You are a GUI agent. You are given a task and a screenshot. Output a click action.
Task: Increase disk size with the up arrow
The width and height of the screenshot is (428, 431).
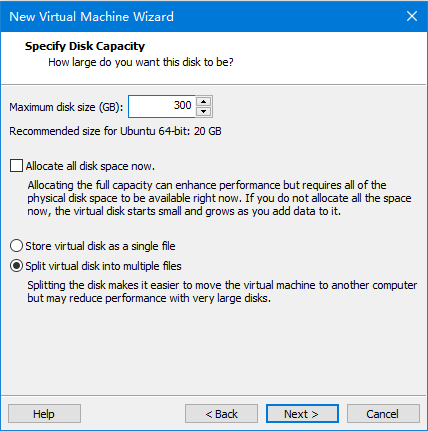(x=204, y=101)
